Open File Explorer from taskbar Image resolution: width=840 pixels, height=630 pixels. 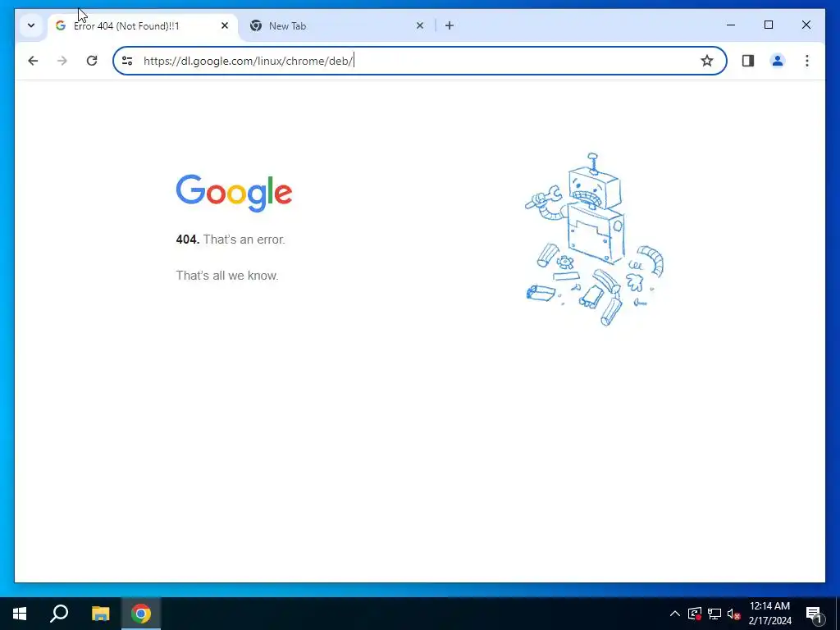point(100,614)
